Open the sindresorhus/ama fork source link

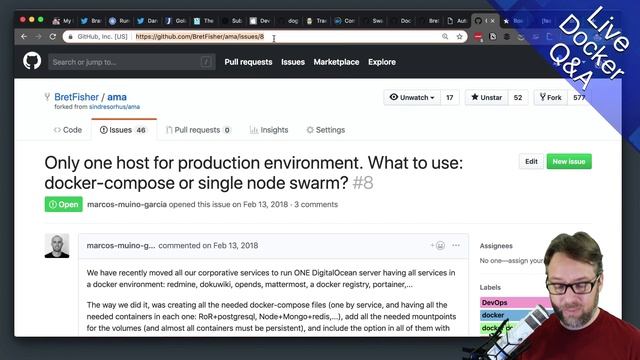pos(114,107)
